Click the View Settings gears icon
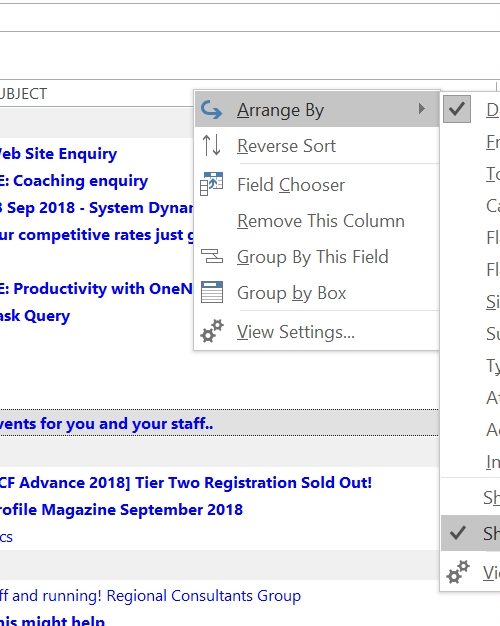Screen dimensions: 500x626 pos(212,331)
